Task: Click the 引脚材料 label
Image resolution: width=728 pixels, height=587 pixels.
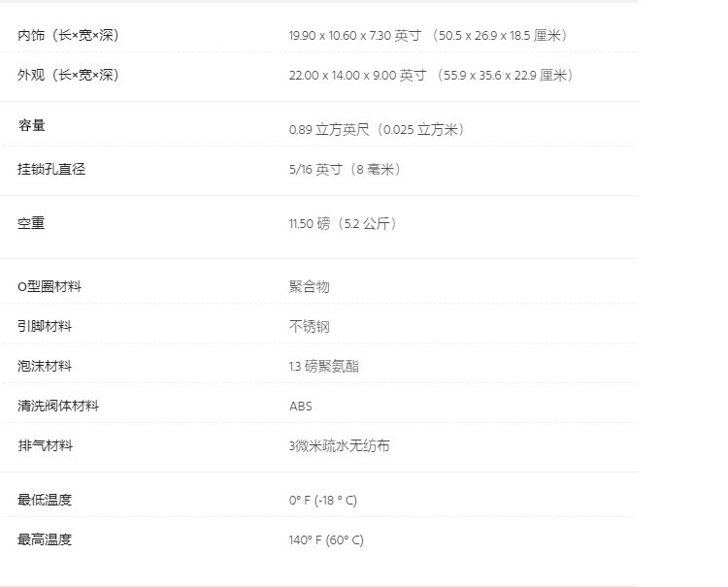Action: [x=45, y=327]
